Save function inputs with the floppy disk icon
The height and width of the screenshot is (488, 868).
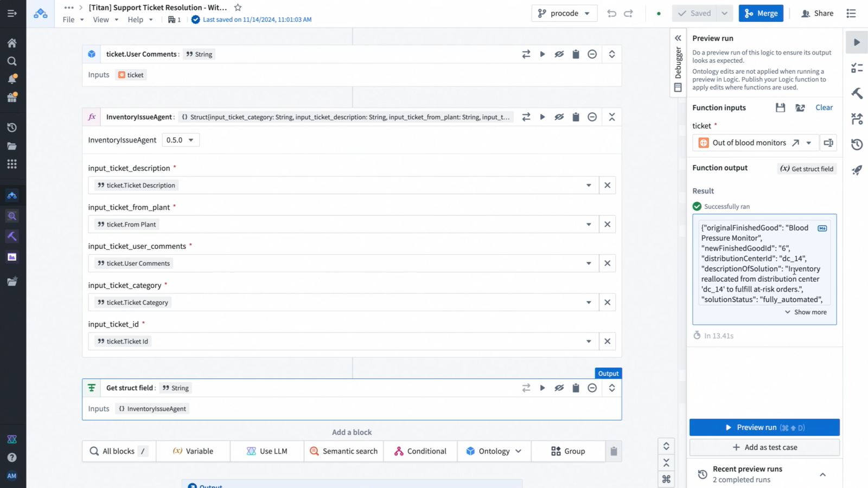(780, 107)
